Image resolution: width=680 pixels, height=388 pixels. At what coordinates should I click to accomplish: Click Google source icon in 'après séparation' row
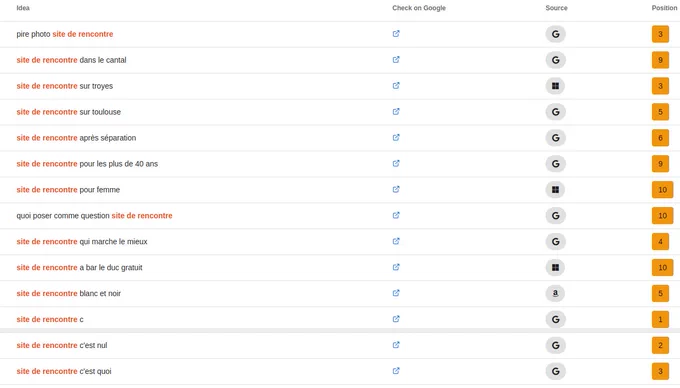point(556,138)
